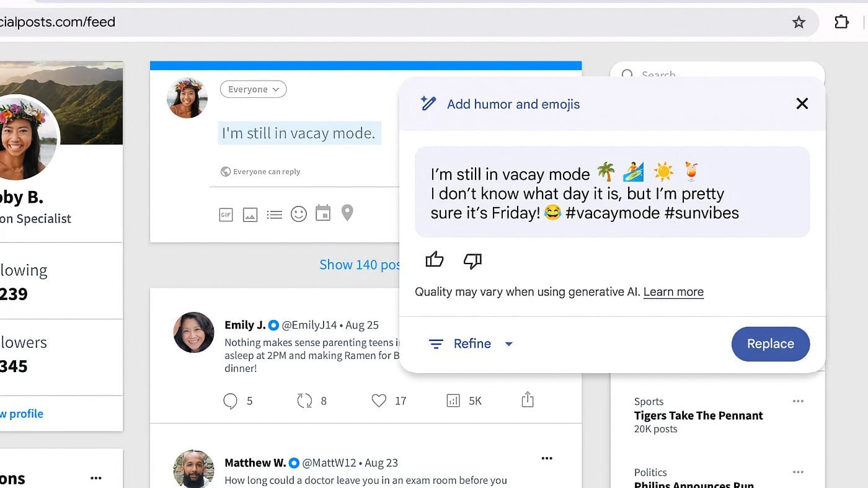Click the selected "I'm still in vacay mode." text
The width and height of the screenshot is (868, 488).
click(x=299, y=133)
